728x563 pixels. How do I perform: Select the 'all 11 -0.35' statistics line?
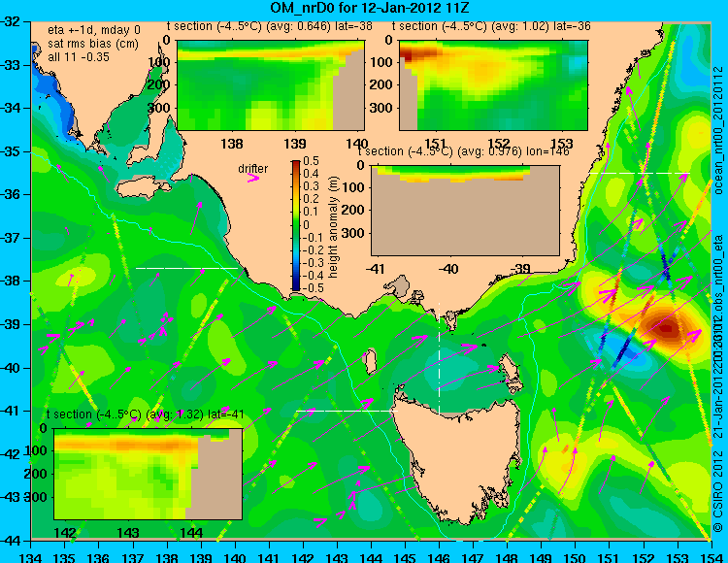79,57
